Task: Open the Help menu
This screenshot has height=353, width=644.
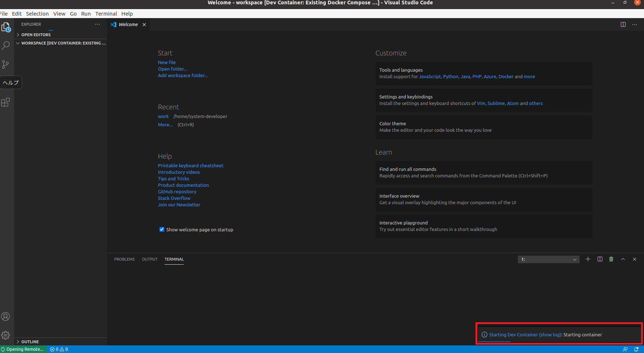Action: [127, 14]
